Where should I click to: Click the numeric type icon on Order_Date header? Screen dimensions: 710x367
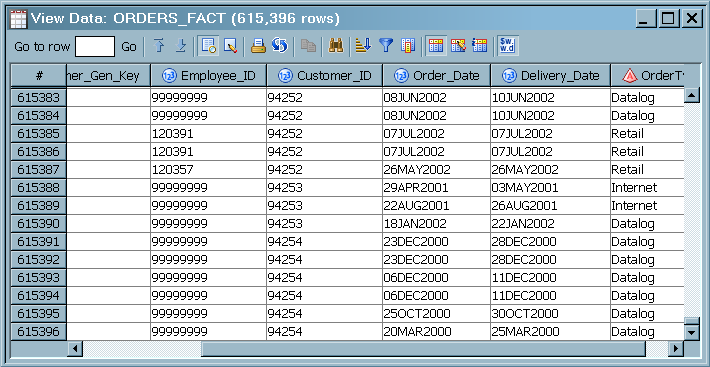[x=402, y=76]
